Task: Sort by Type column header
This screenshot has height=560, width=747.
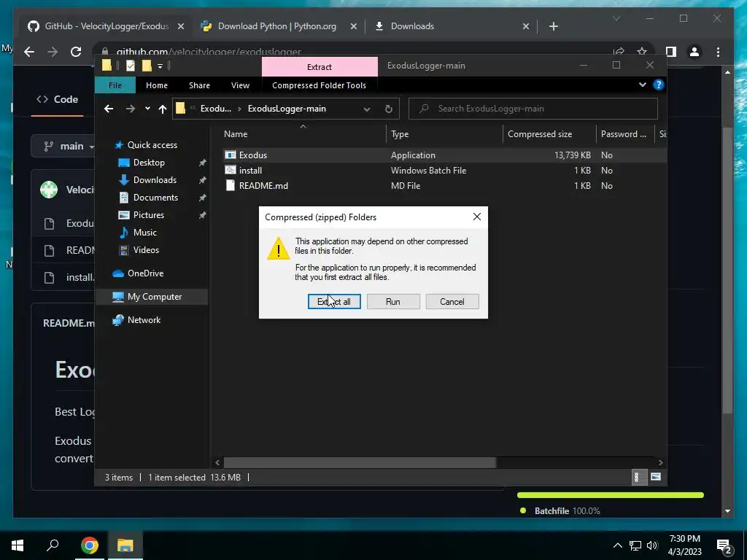Action: pyautogui.click(x=444, y=134)
